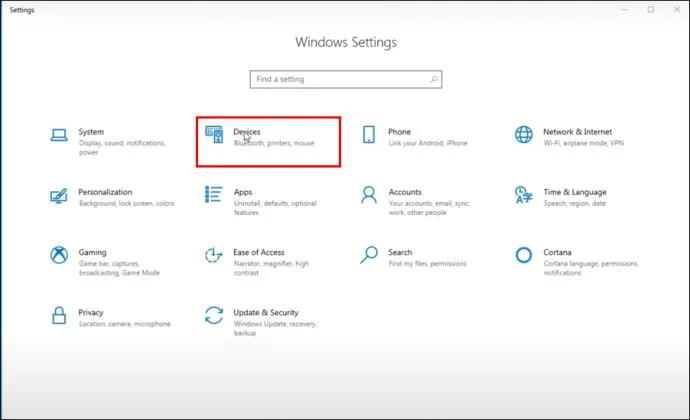This screenshot has height=420, width=690.
Task: Open Update & Security label
Action: pos(266,312)
